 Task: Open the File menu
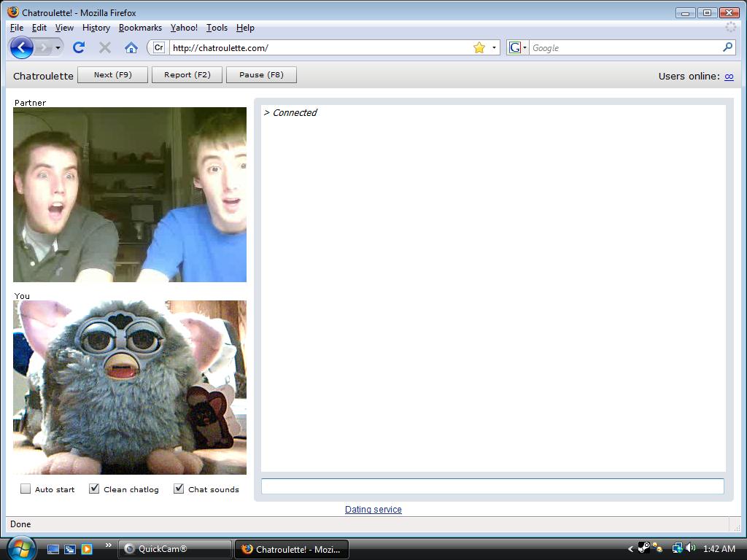[x=17, y=28]
